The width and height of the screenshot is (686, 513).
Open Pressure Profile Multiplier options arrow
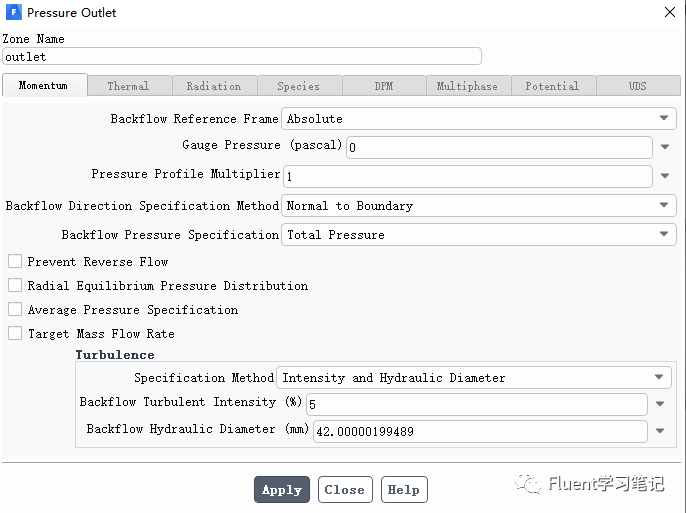665,176
